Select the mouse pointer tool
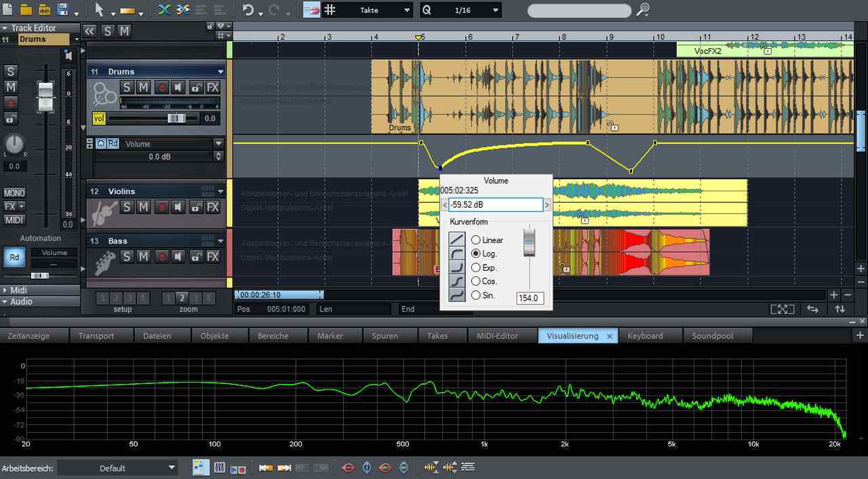 coord(99,9)
